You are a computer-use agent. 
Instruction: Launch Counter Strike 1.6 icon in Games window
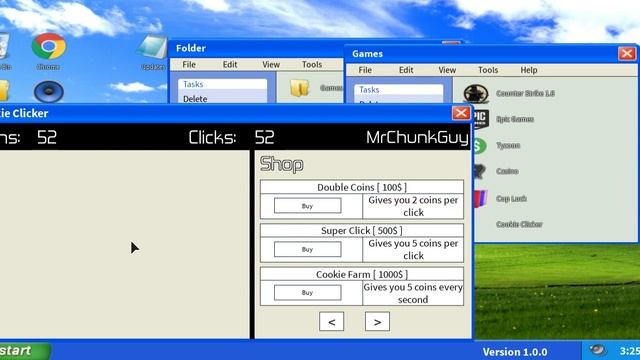coord(476,93)
